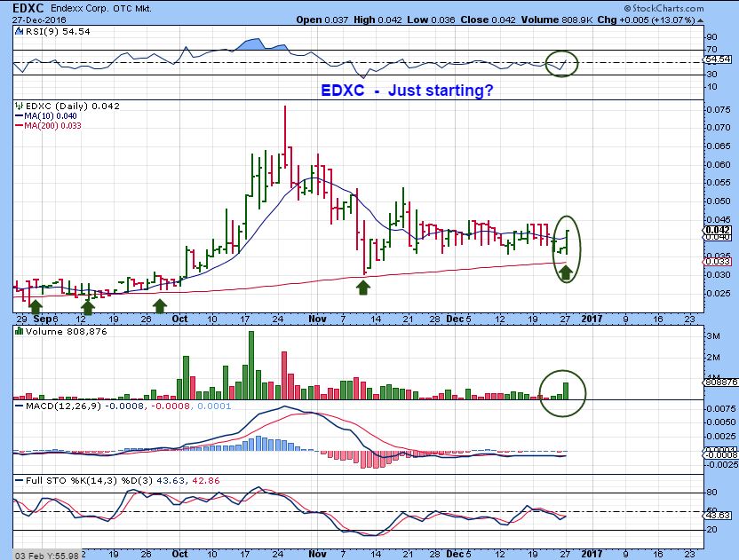739x560 pixels.
Task: Click the 0.033 MA(200) price tag on axis
Action: pyautogui.click(x=719, y=262)
